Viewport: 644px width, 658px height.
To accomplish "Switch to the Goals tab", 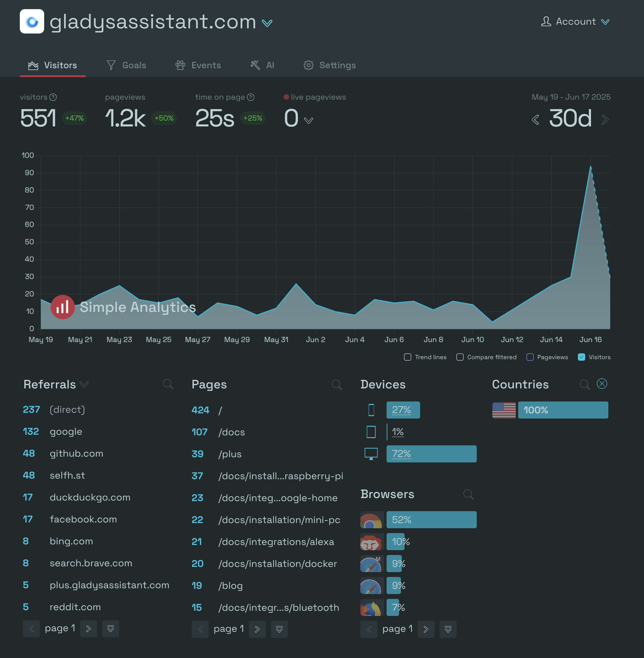I will [x=126, y=65].
